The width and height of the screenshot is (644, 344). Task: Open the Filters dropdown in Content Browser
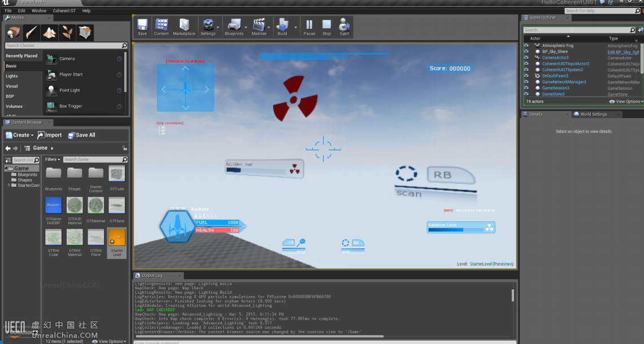53,160
